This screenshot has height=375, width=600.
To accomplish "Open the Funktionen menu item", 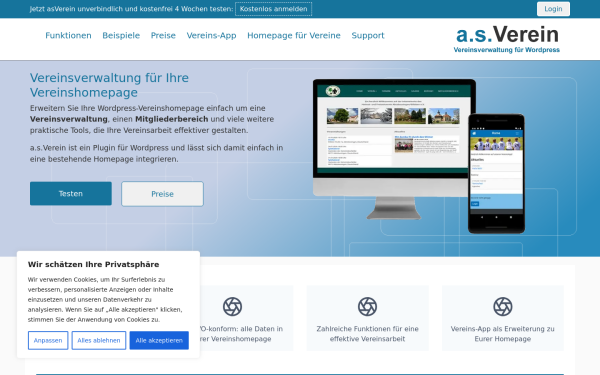I will tap(68, 36).
